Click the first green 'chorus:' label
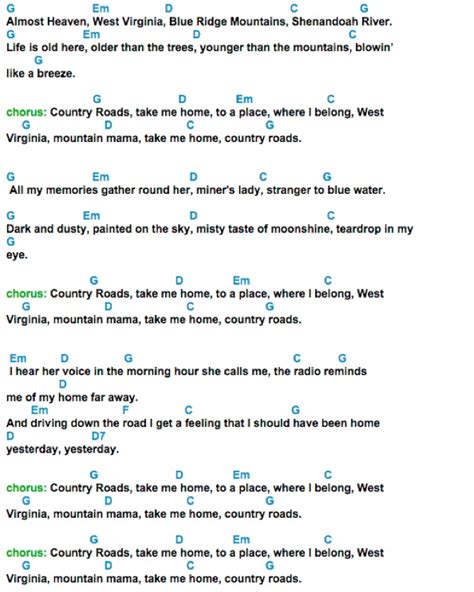The image size is (474, 592). click(x=26, y=112)
